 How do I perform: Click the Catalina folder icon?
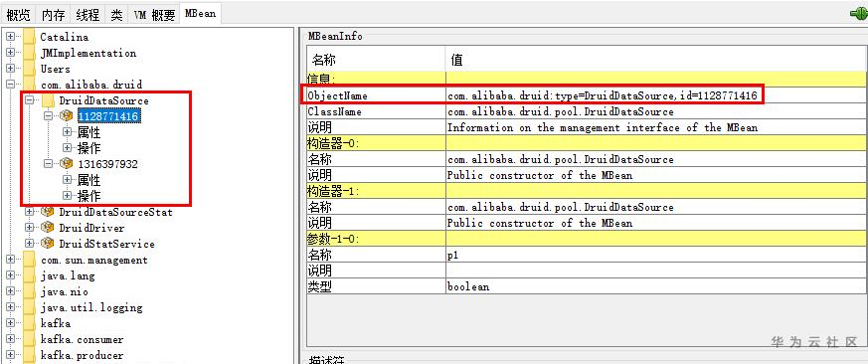point(30,37)
